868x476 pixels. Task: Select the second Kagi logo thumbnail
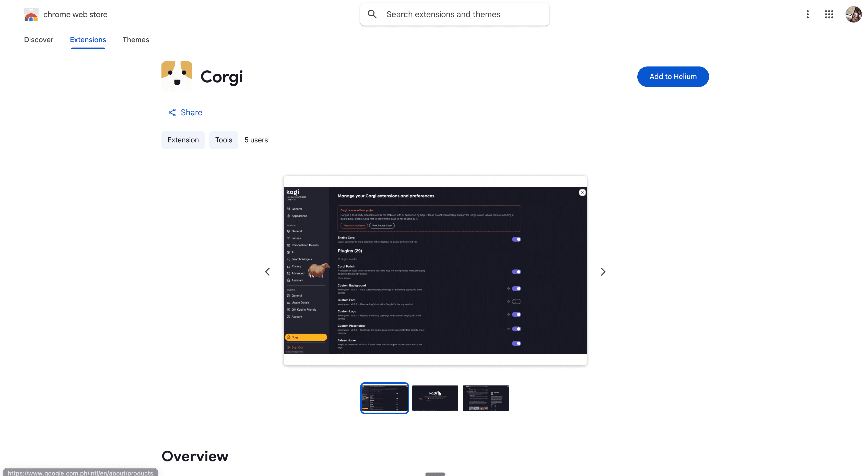(435, 398)
